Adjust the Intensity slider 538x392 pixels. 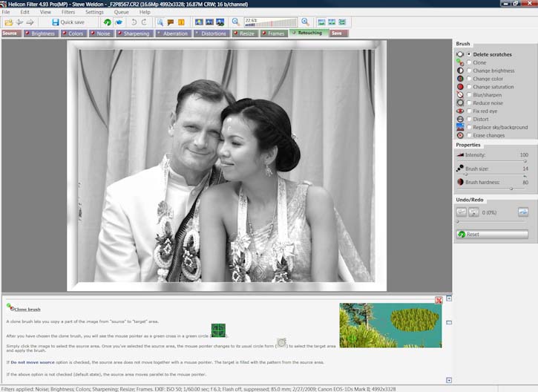click(x=492, y=160)
